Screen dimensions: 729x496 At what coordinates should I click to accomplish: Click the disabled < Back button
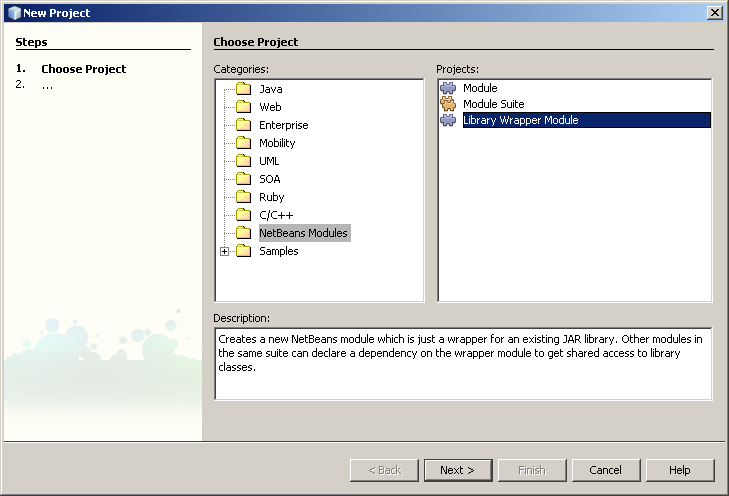click(384, 470)
